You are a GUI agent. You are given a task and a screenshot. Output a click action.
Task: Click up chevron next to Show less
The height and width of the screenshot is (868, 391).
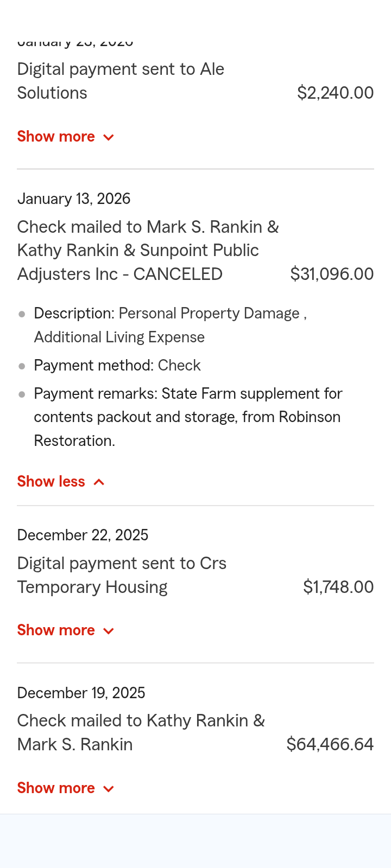click(x=99, y=482)
